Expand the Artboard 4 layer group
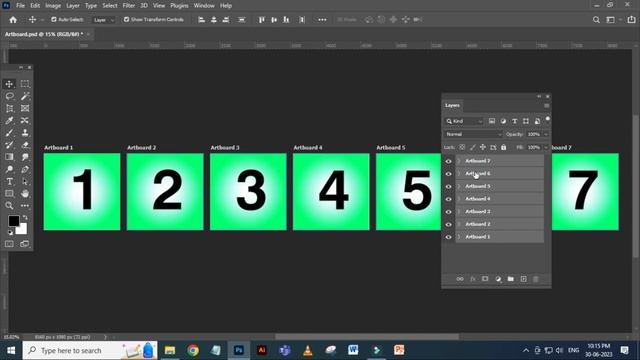640x360 pixels. pos(459,199)
